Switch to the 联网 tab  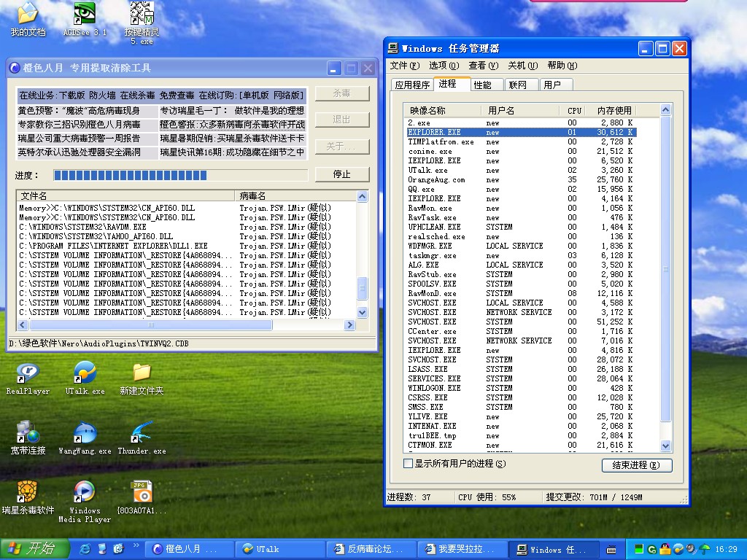coord(518,85)
